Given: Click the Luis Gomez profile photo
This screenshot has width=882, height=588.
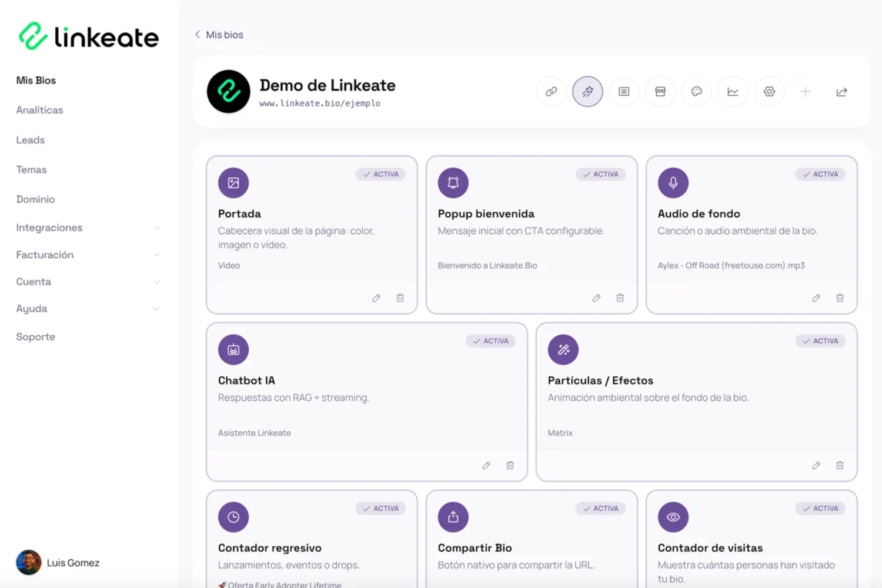Looking at the screenshot, I should pos(29,563).
